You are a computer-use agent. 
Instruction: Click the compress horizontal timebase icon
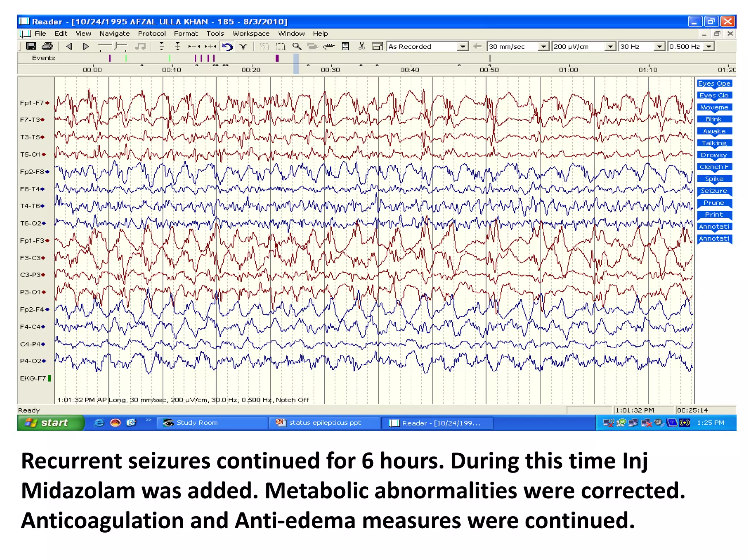pyautogui.click(x=194, y=46)
